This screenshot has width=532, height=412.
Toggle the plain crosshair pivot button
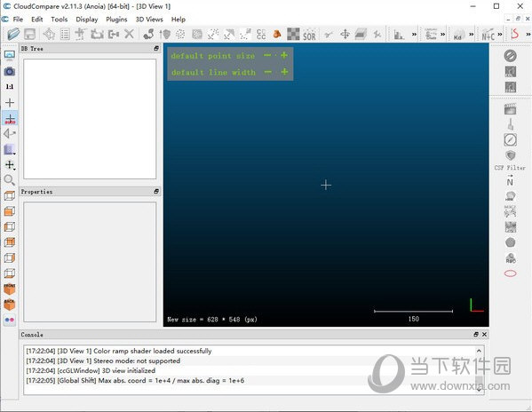tap(10, 102)
